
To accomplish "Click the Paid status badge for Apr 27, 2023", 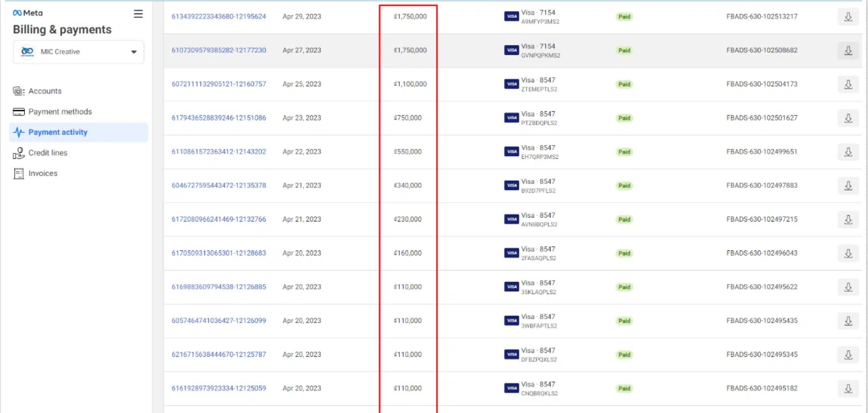I will 624,50.
